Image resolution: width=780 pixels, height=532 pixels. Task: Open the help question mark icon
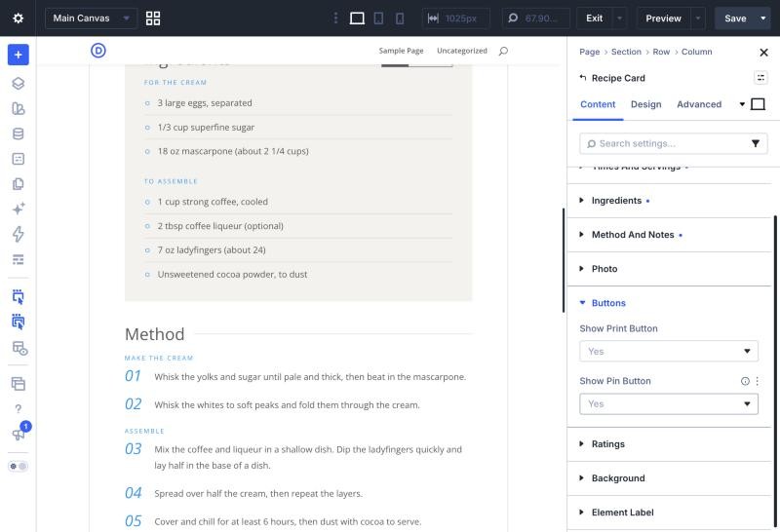pyautogui.click(x=19, y=408)
